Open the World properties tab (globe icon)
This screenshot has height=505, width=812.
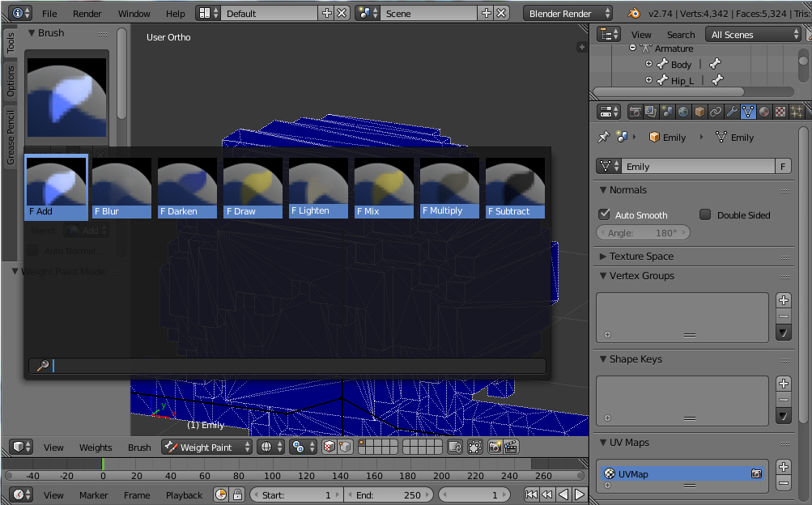tap(683, 112)
